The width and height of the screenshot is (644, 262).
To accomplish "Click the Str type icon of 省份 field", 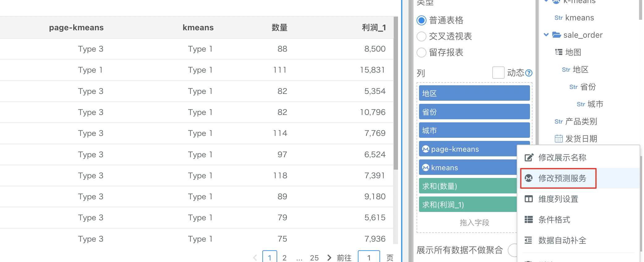I will click(x=573, y=87).
